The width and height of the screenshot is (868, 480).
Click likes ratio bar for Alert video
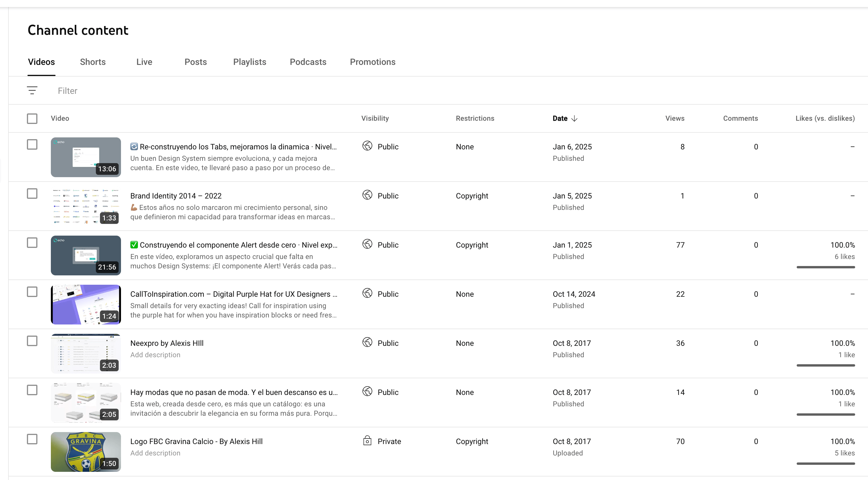click(x=825, y=267)
